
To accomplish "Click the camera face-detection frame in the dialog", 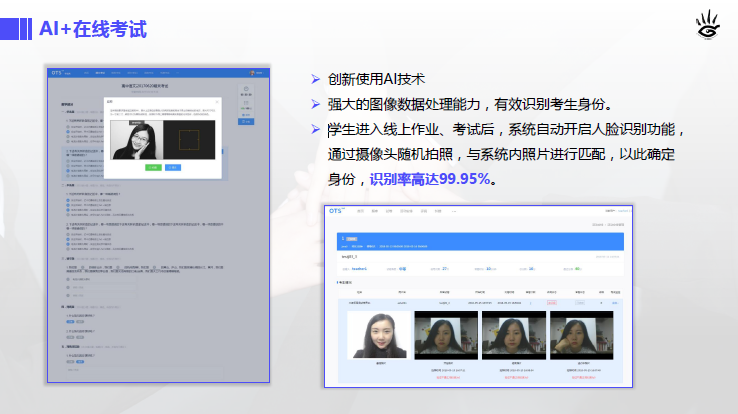I will click(x=187, y=141).
